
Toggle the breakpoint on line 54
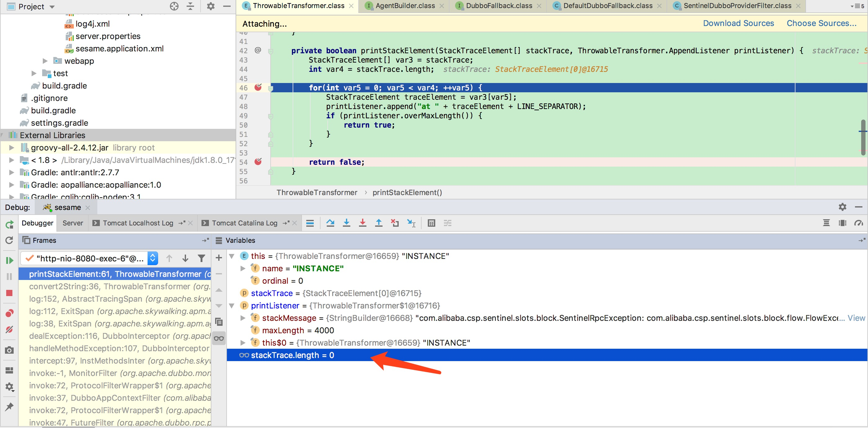click(258, 162)
